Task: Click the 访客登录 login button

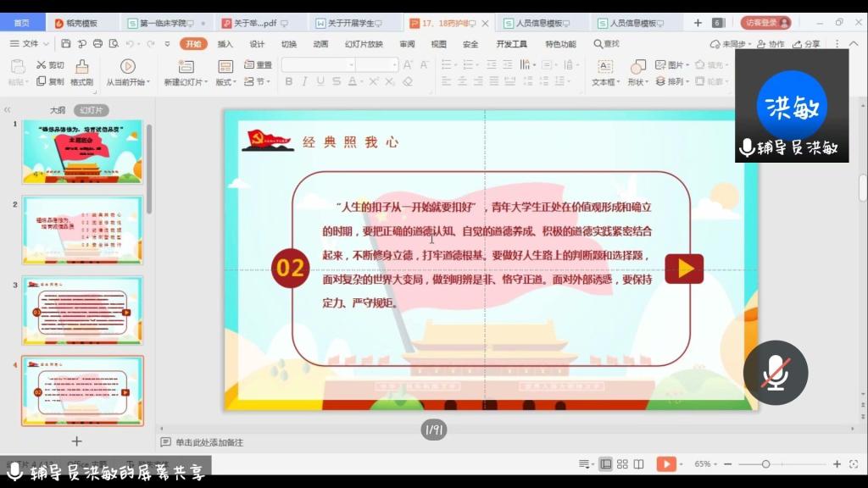Action: [765, 23]
